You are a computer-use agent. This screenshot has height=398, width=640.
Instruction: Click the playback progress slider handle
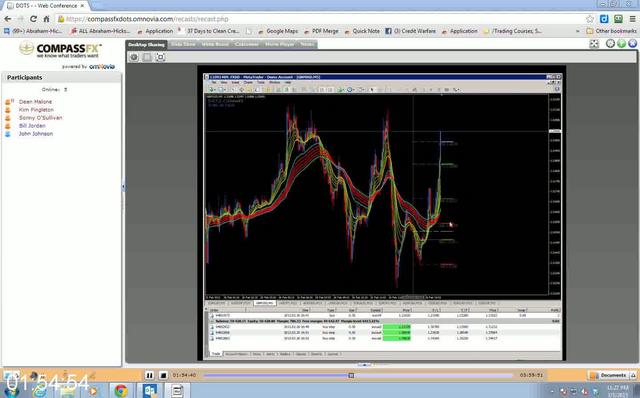351,375
